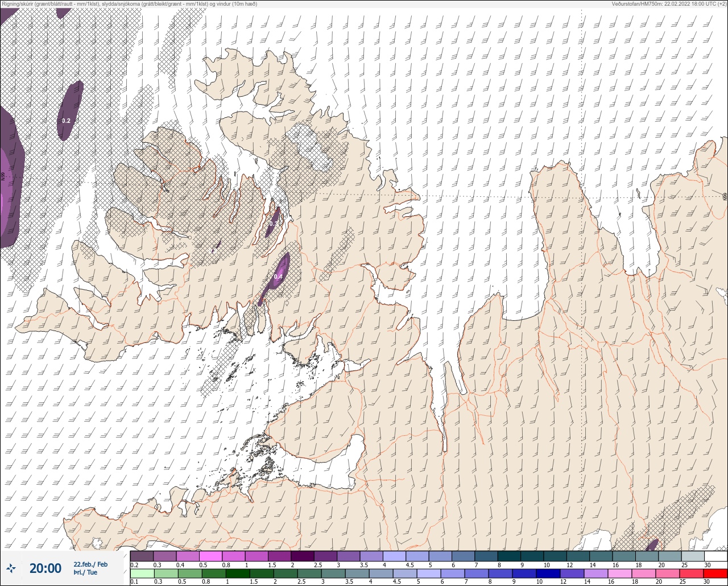Pick the white swatch above label 30, upper legend
Screen dimensions: 728x586
[715, 556]
